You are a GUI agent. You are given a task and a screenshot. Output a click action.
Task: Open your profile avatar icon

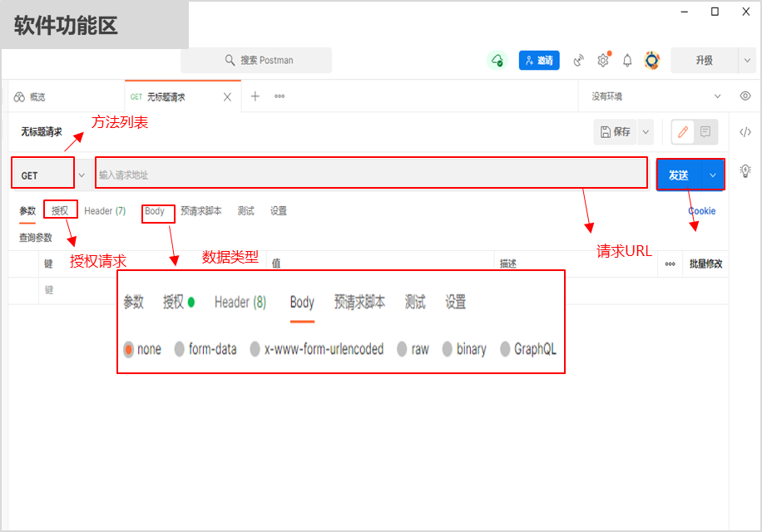(652, 60)
